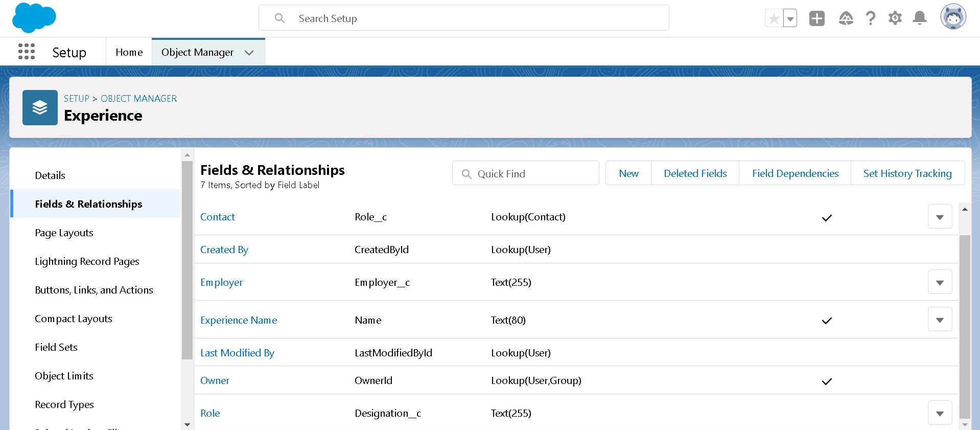
Task: Click the Designation__c API name cell
Action: (x=388, y=413)
